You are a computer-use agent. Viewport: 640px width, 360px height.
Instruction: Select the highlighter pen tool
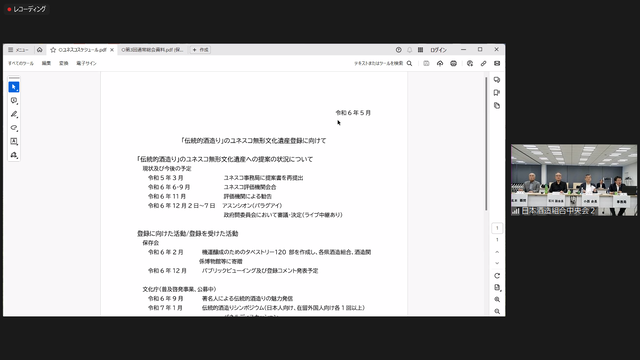[x=14, y=114]
